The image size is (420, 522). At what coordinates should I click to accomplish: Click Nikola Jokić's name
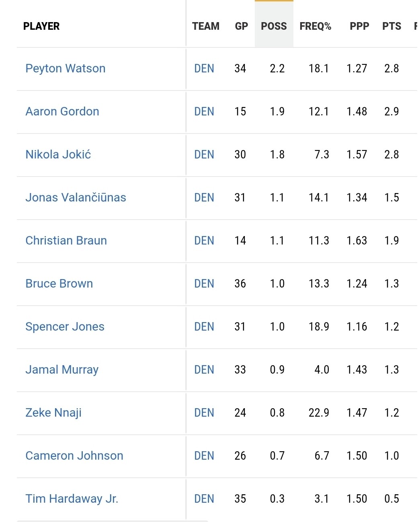[x=58, y=154]
